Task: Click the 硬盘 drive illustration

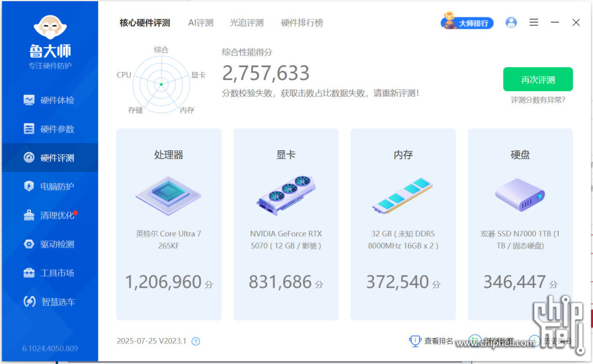Action: point(520,195)
